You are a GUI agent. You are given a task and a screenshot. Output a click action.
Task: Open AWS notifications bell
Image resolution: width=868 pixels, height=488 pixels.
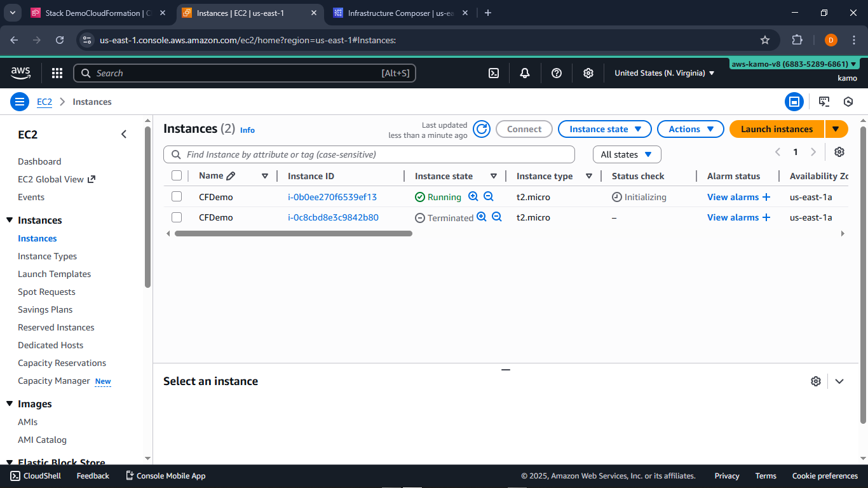click(524, 73)
